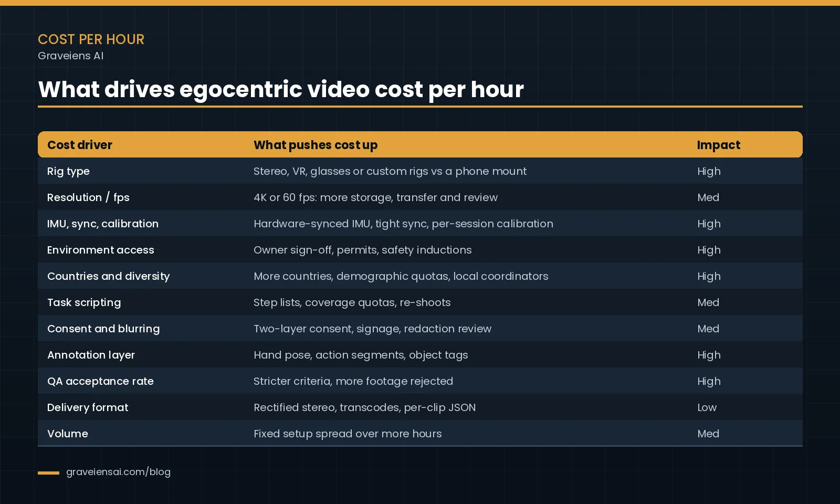
Task: Click the Med impact for Consent and blurring
Action: (x=708, y=329)
